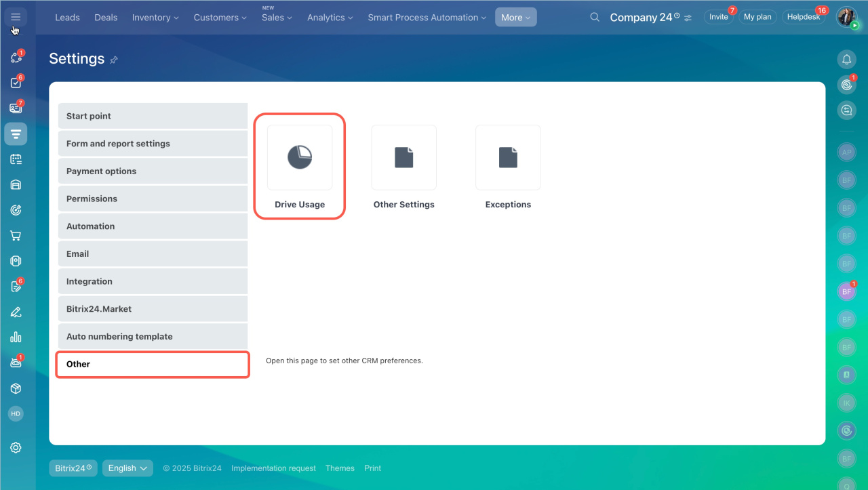The width and height of the screenshot is (868, 490).
Task: Click the Invite button
Action: pyautogui.click(x=718, y=17)
